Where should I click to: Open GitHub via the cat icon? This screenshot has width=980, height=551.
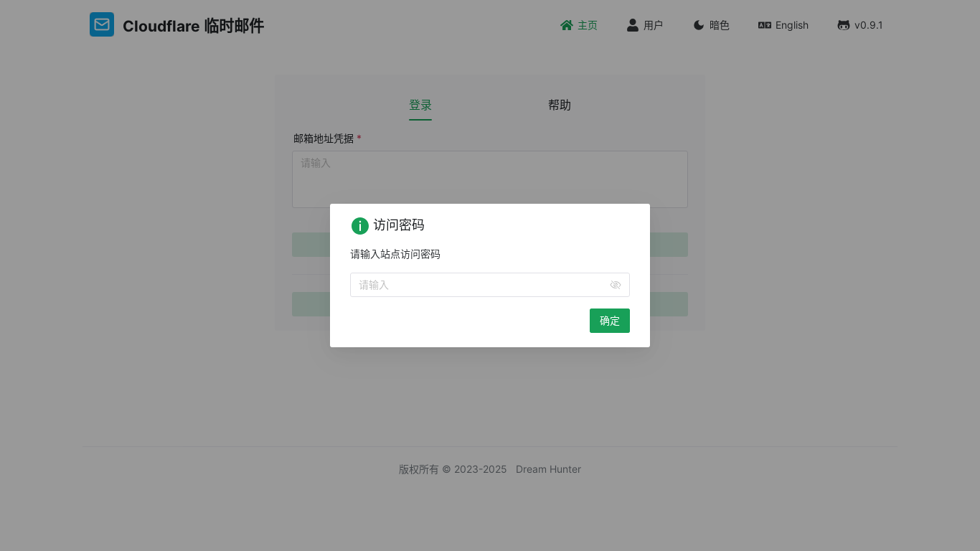pyautogui.click(x=843, y=25)
